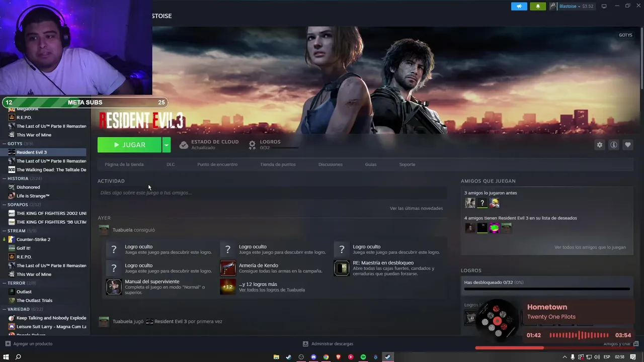Collapse the TERROR category
The image size is (644, 362).
pos(5,283)
